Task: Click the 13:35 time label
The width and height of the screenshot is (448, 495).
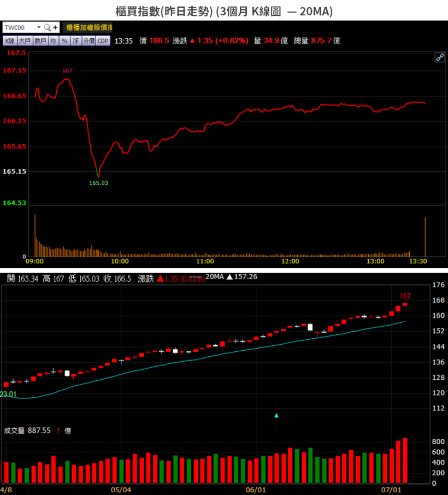Action: coord(123,41)
